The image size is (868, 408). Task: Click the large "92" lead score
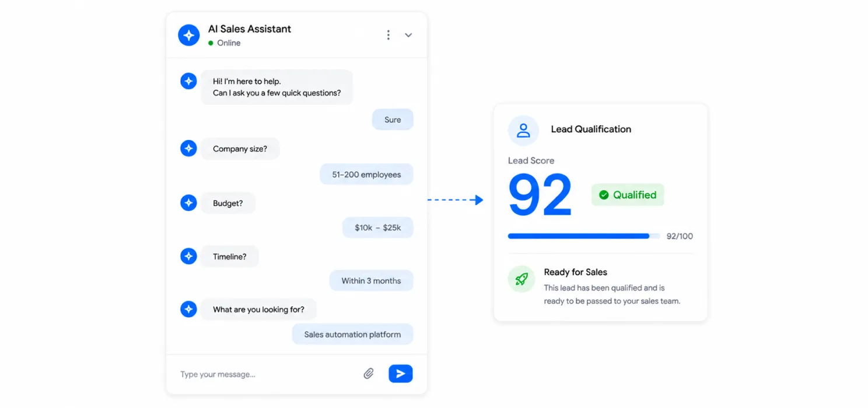tap(540, 195)
